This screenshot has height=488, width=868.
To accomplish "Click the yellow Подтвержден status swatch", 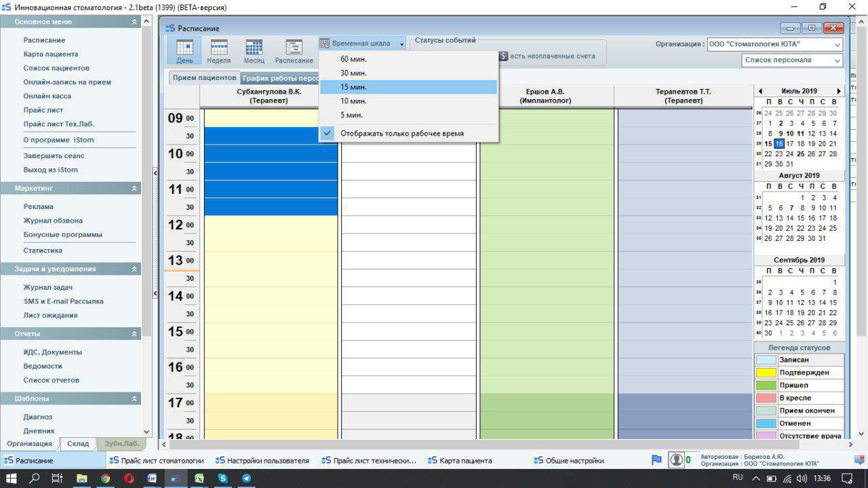I will (766, 373).
